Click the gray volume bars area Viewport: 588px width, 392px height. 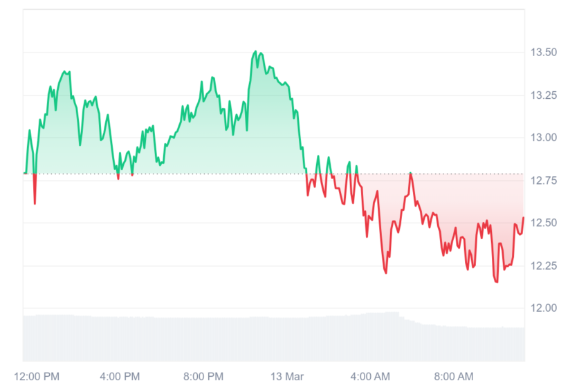pyautogui.click(x=274, y=337)
